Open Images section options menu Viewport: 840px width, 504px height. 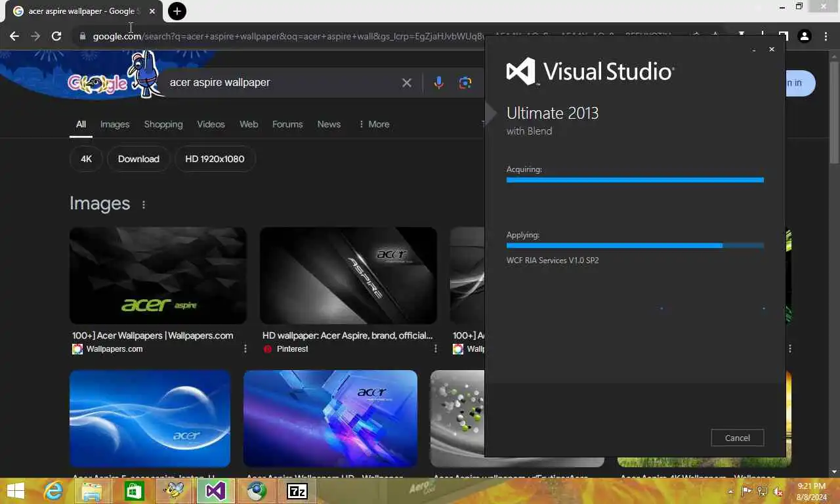pyautogui.click(x=144, y=204)
